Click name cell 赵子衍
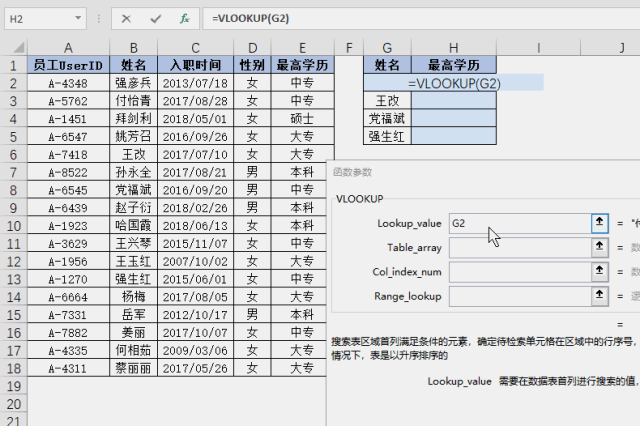Image resolution: width=640 pixels, height=426 pixels. point(133,208)
